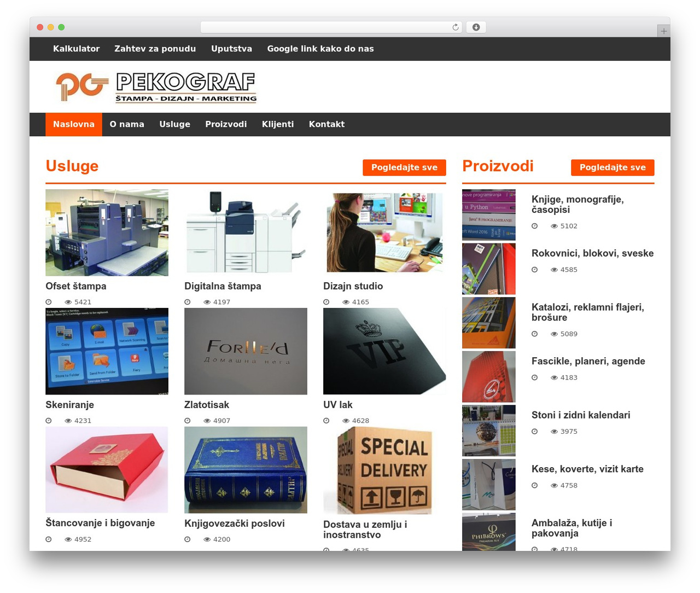Click the UV lak VIP thumbnail
700x593 pixels.
[384, 351]
